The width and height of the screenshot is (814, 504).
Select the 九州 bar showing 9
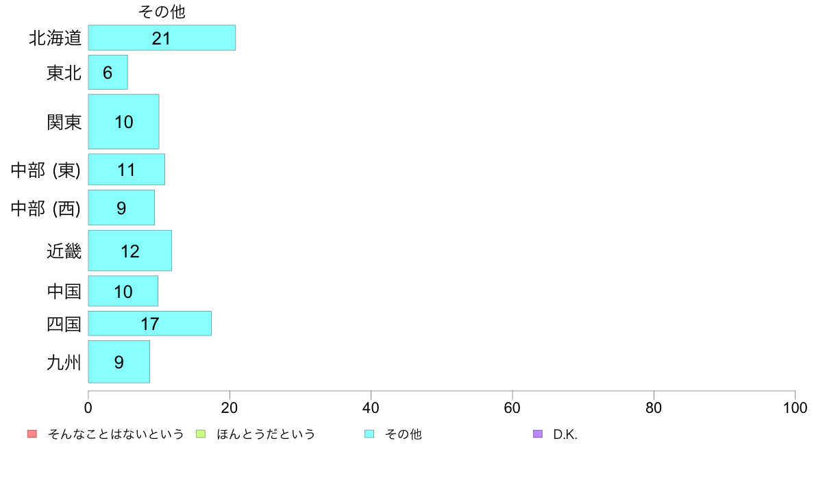click(x=119, y=362)
